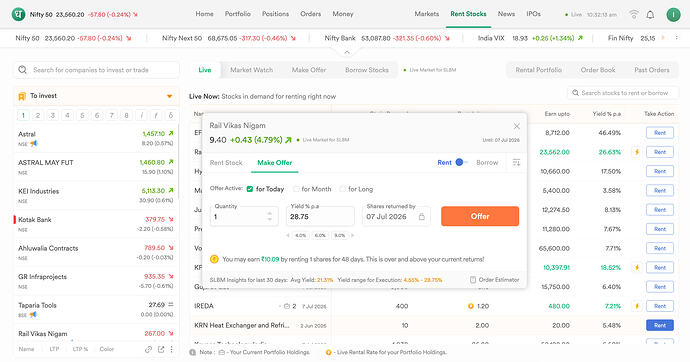Open the user profile avatar
This screenshot has height=362, width=690.
[673, 15]
